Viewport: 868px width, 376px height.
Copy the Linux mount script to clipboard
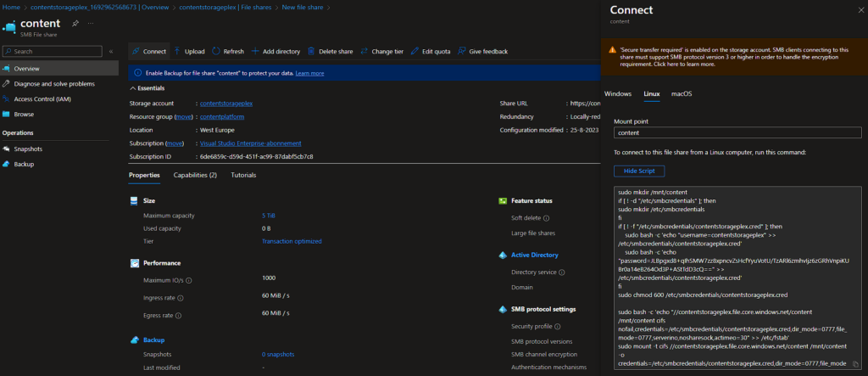[855, 364]
